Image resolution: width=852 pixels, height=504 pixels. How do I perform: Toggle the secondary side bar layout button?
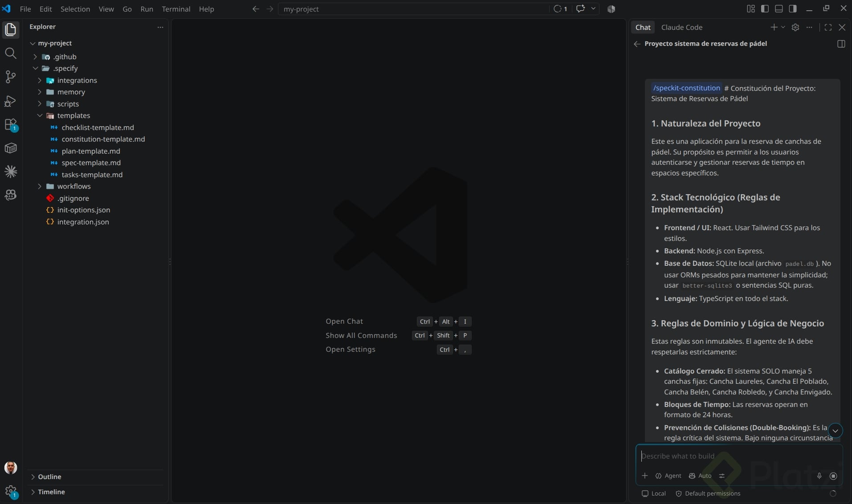pyautogui.click(x=793, y=9)
